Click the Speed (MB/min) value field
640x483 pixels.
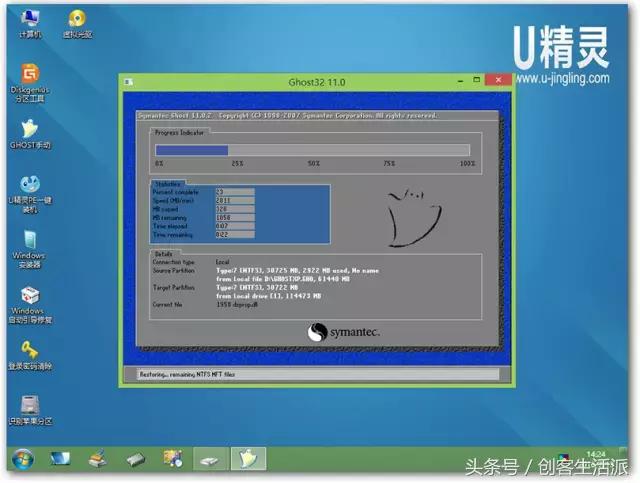(x=235, y=200)
